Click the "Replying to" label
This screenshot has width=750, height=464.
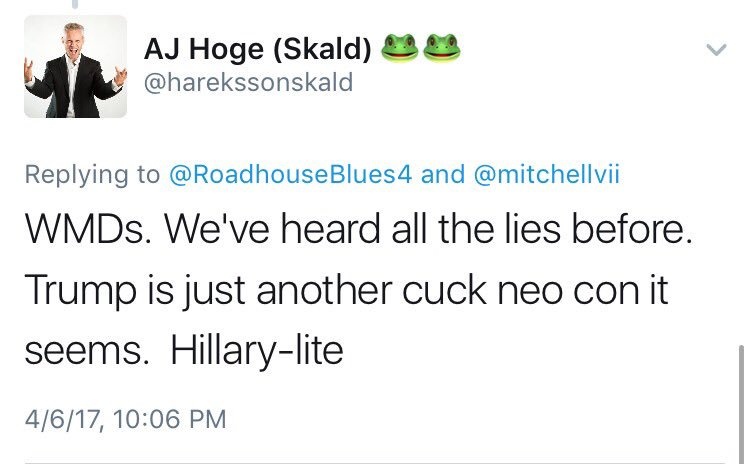(x=91, y=175)
